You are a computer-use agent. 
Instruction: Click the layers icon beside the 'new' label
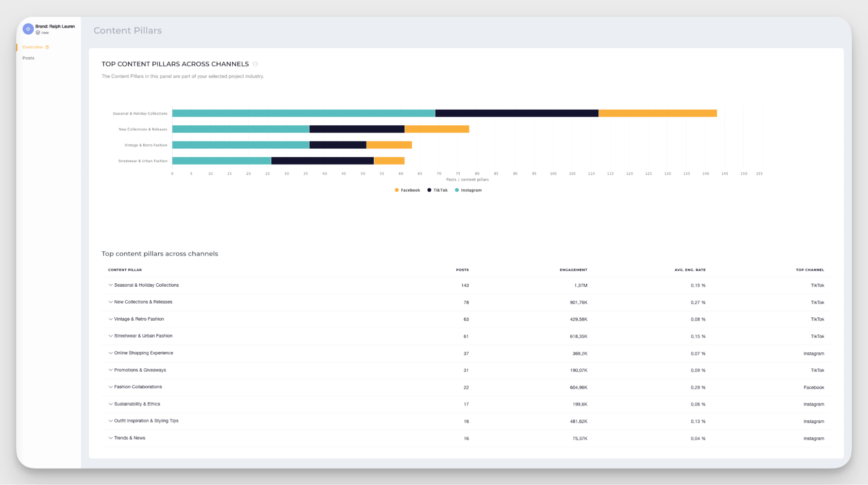click(x=38, y=32)
